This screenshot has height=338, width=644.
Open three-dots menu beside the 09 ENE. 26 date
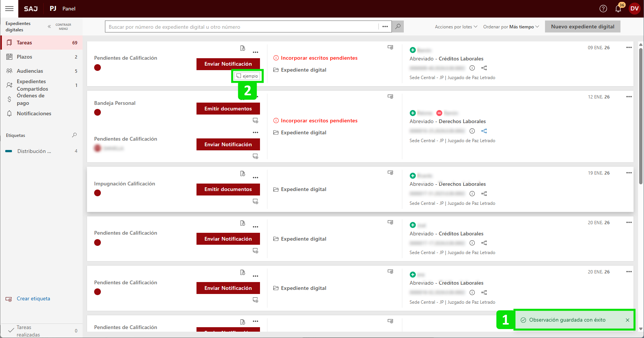[629, 47]
